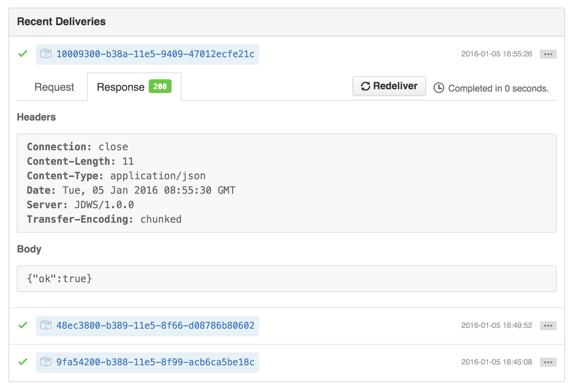Click the 'Body' section label
The image size is (578, 392).
coord(29,249)
